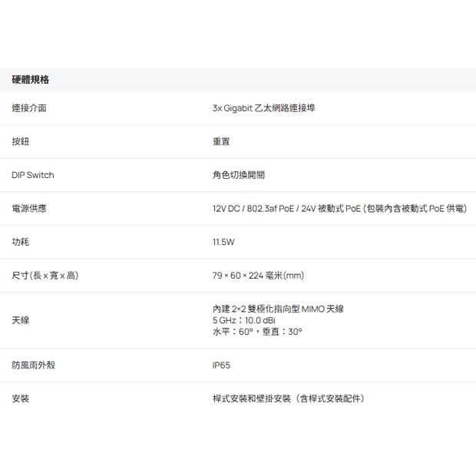Select the 安裝 row label

click(x=20, y=398)
